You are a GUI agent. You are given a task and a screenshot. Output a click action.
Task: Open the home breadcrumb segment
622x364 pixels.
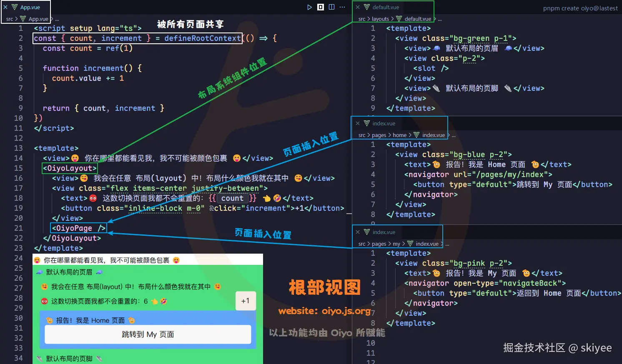[399, 135]
